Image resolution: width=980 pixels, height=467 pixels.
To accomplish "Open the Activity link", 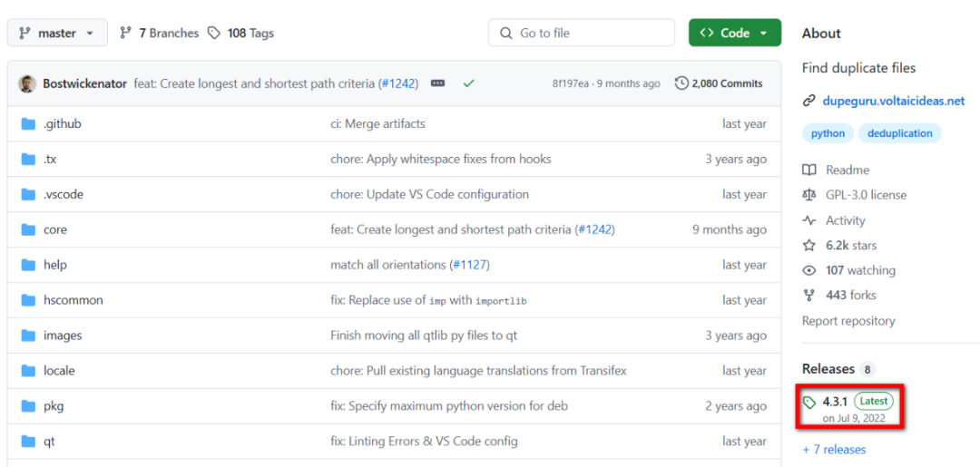I will pos(846,220).
